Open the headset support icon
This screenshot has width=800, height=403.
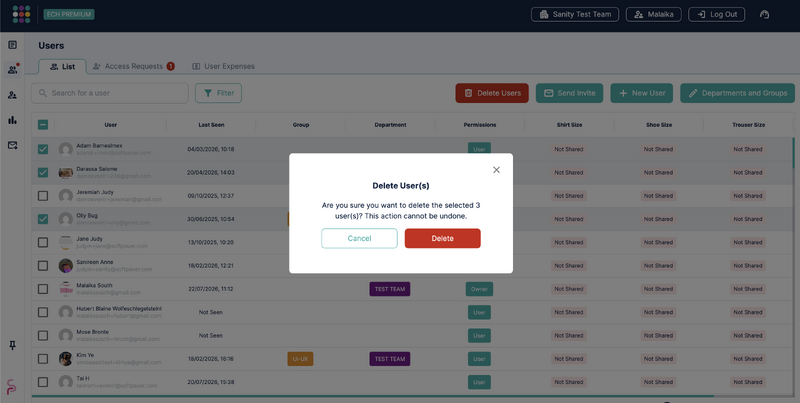point(764,14)
